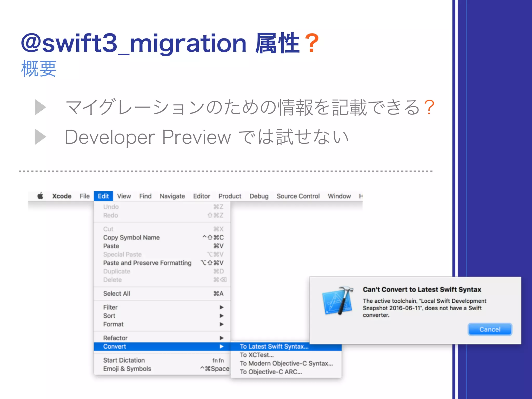This screenshot has width=532, height=399.
Task: Click the Apple logo menu icon
Action: coord(40,196)
